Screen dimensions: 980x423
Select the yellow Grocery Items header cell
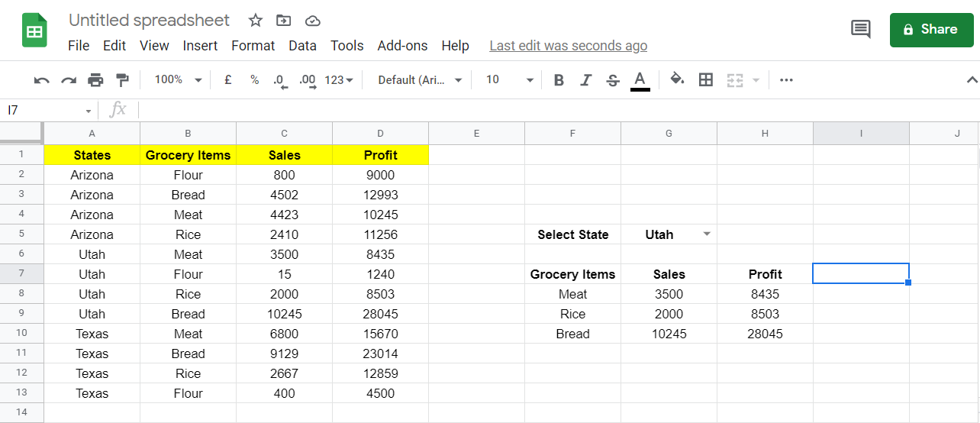(x=188, y=155)
